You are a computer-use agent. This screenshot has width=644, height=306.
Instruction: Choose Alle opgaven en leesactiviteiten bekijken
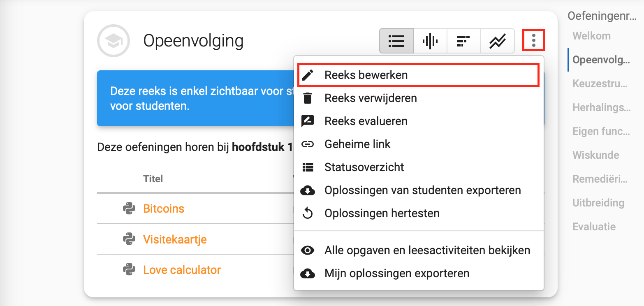click(x=419, y=250)
